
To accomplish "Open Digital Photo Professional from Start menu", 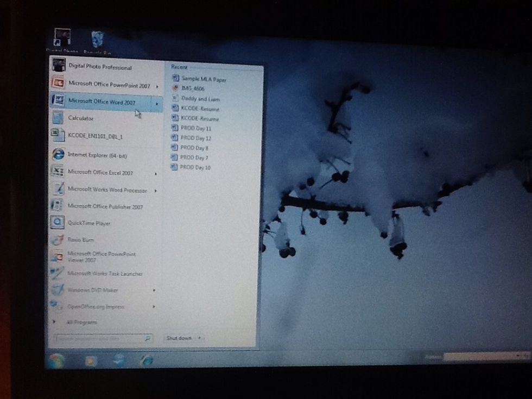I will coord(99,67).
